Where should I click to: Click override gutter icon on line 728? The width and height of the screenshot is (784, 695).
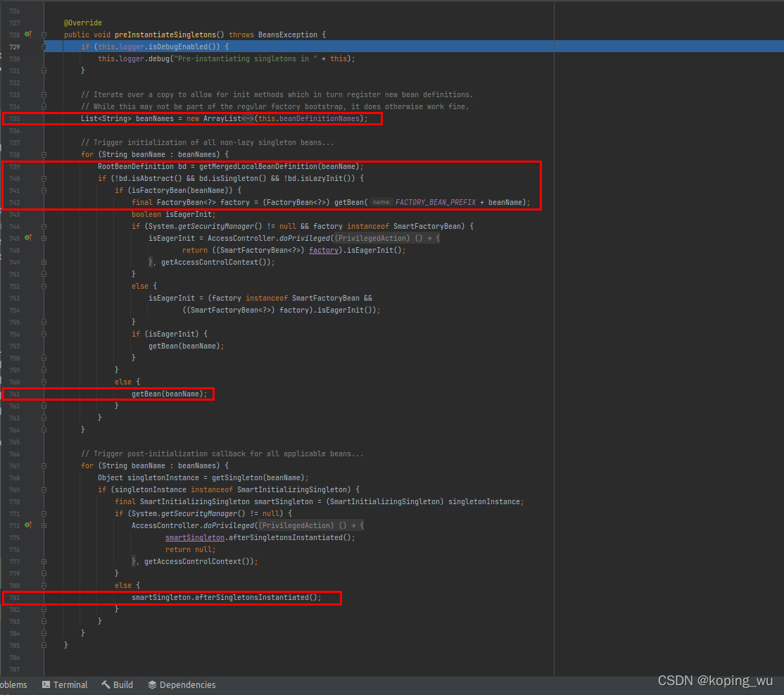pyautogui.click(x=28, y=35)
